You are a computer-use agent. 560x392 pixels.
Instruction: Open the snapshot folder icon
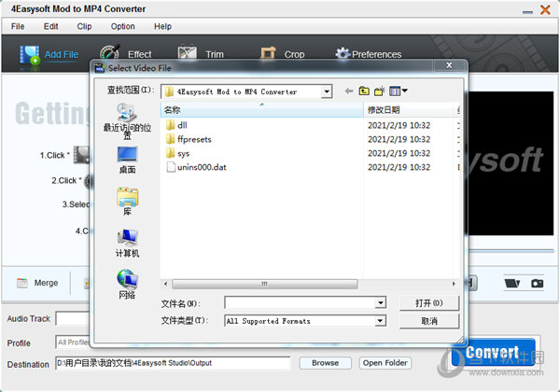(x=512, y=283)
